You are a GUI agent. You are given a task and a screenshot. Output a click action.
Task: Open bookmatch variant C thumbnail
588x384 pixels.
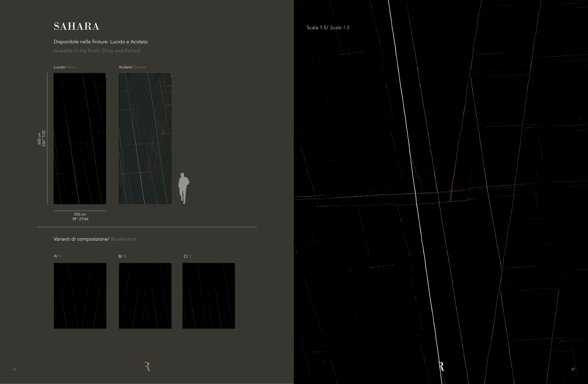tap(209, 296)
